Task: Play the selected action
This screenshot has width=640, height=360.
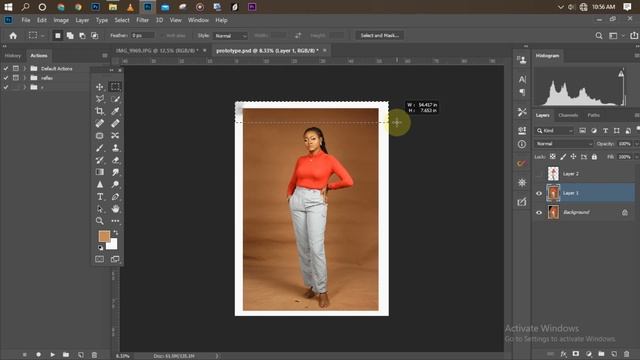Action: [52, 355]
